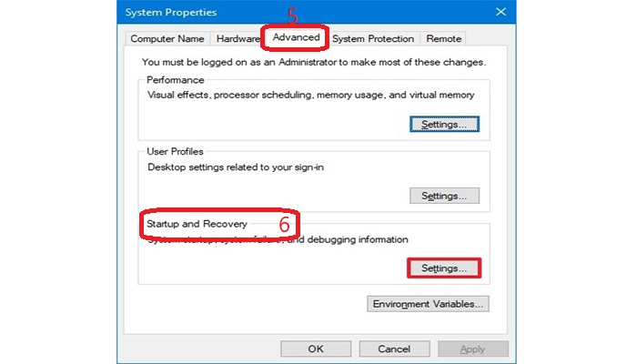
Task: Click User Profiles Settings button
Action: coord(444,196)
